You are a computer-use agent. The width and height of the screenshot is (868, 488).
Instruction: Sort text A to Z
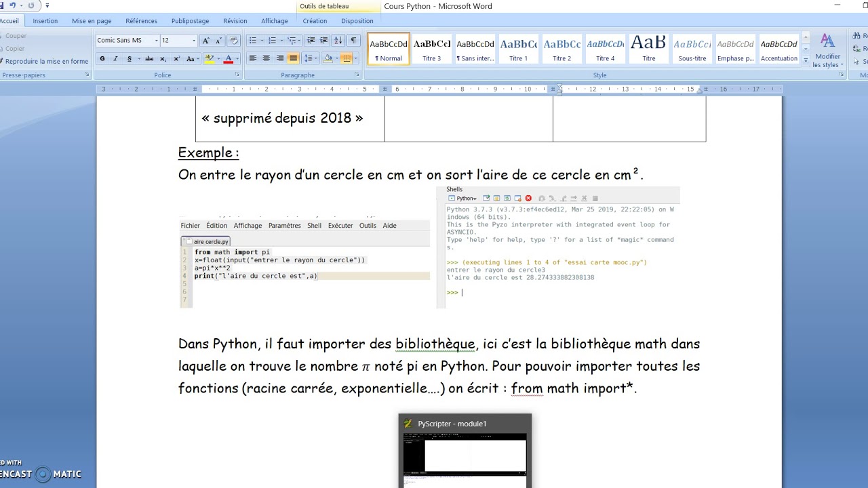tap(339, 41)
